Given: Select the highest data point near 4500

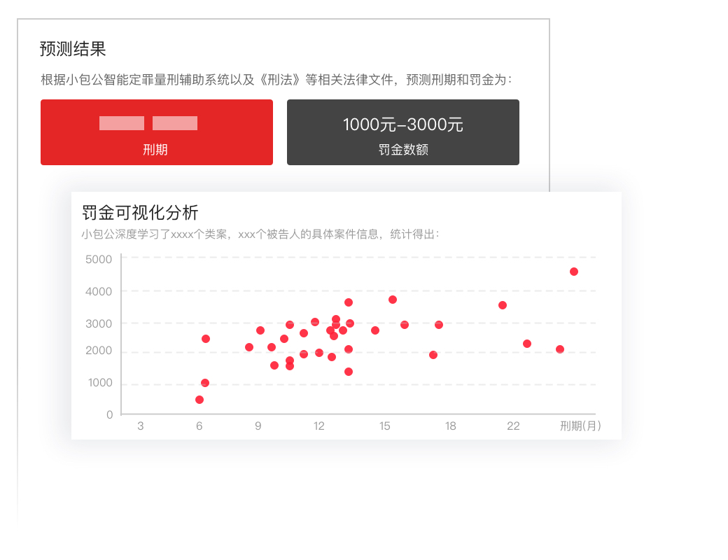Looking at the screenshot, I should click(x=574, y=272).
